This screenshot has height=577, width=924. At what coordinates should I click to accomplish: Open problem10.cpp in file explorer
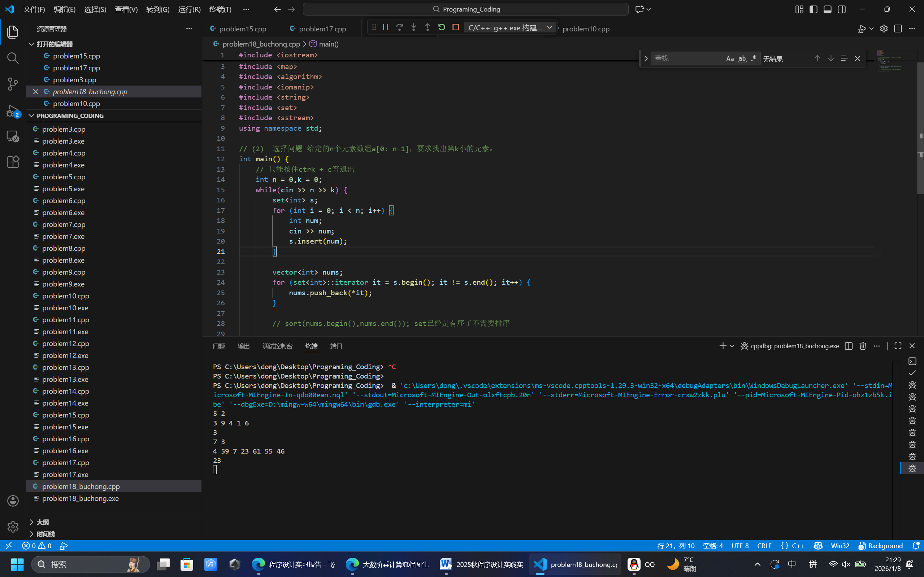(66, 296)
